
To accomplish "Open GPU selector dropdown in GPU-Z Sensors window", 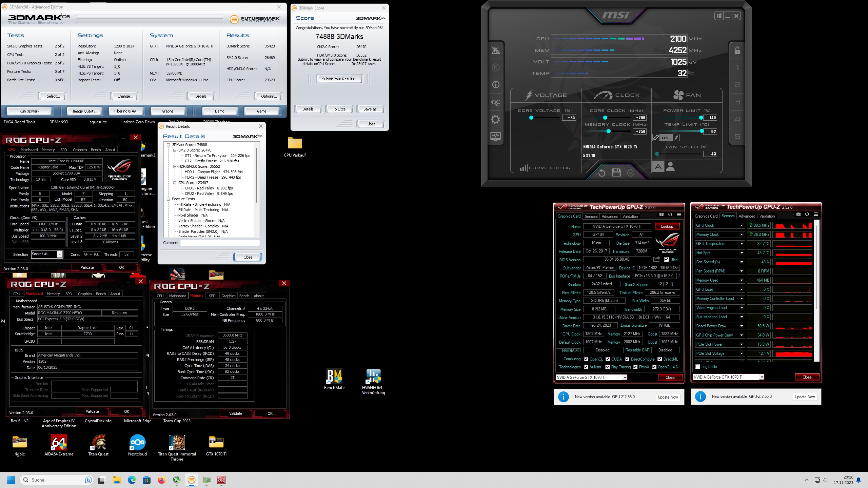I will (x=762, y=377).
